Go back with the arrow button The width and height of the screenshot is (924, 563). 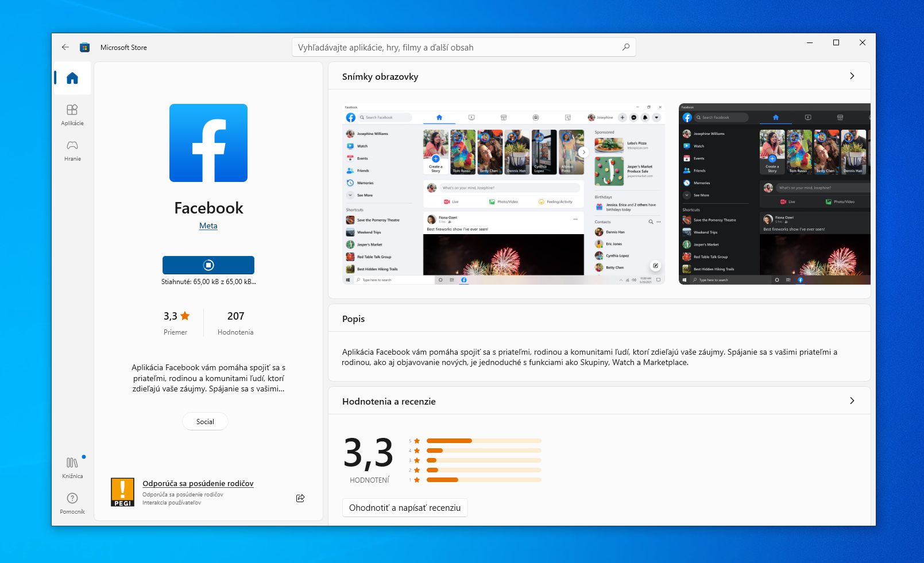point(65,48)
